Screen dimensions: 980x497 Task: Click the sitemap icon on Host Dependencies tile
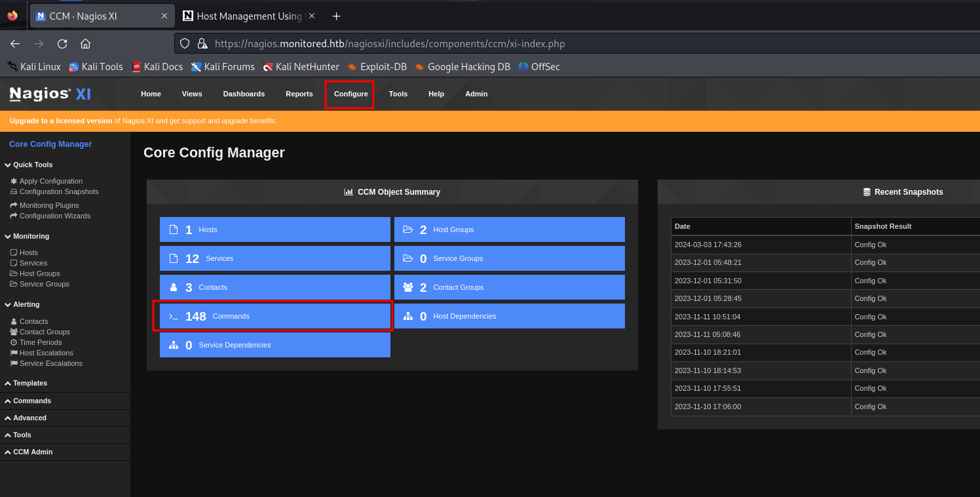[x=408, y=316]
